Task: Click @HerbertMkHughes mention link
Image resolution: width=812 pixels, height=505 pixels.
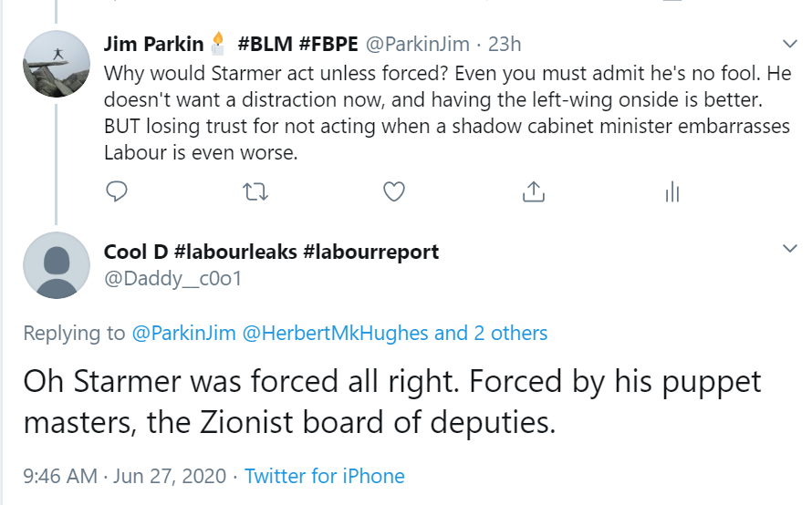Action: pos(335,333)
